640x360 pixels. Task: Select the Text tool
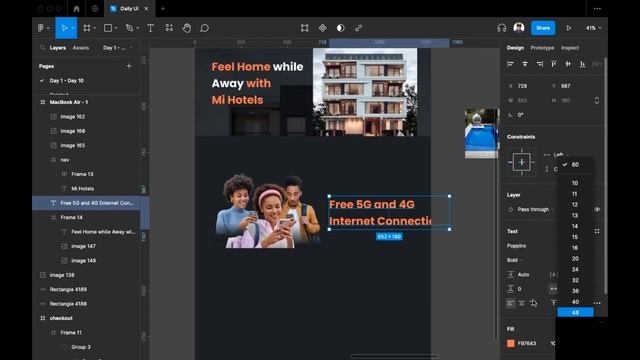(x=150, y=28)
